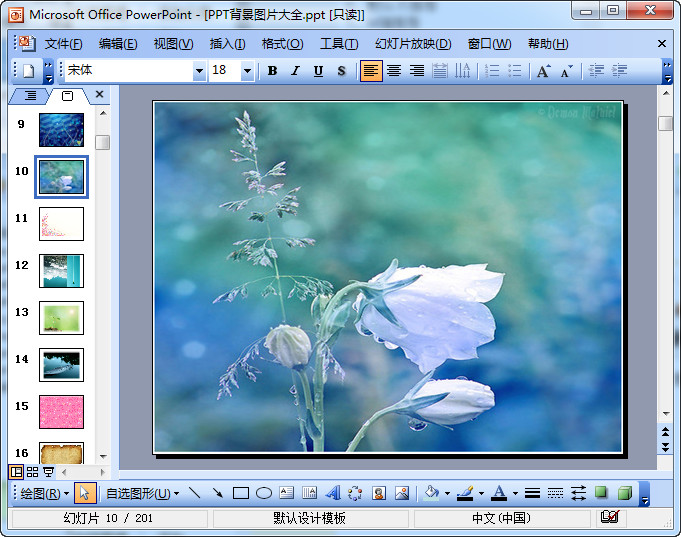The width and height of the screenshot is (681, 537).
Task: Select slide 12 thumbnail
Action: [61, 271]
